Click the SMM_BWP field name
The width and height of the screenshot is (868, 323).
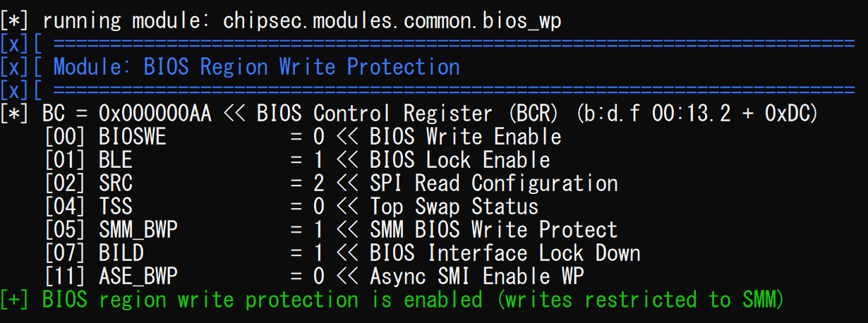(x=138, y=230)
